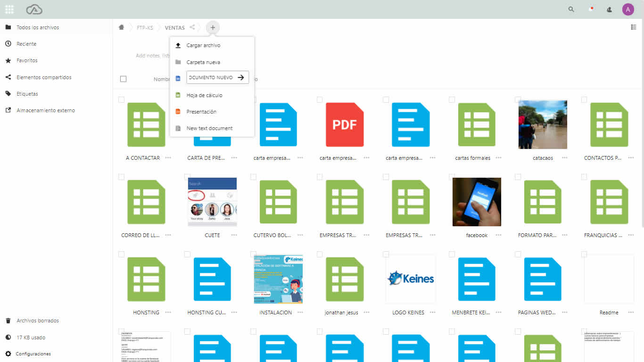Open the FRANQUICIAS spreadsheet icon
The image size is (644, 362).
click(609, 202)
